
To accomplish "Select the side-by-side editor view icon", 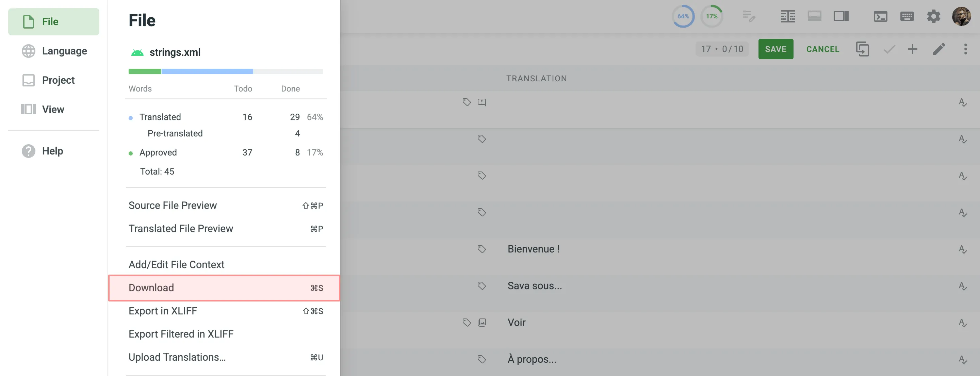I will pyautogui.click(x=841, y=16).
